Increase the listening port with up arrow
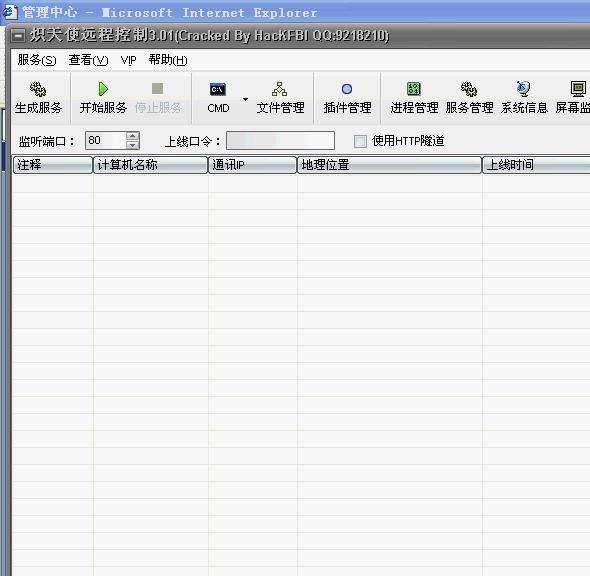 click(x=132, y=136)
